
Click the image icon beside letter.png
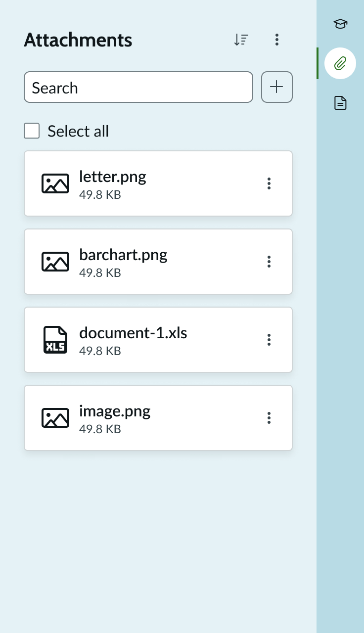click(x=55, y=183)
